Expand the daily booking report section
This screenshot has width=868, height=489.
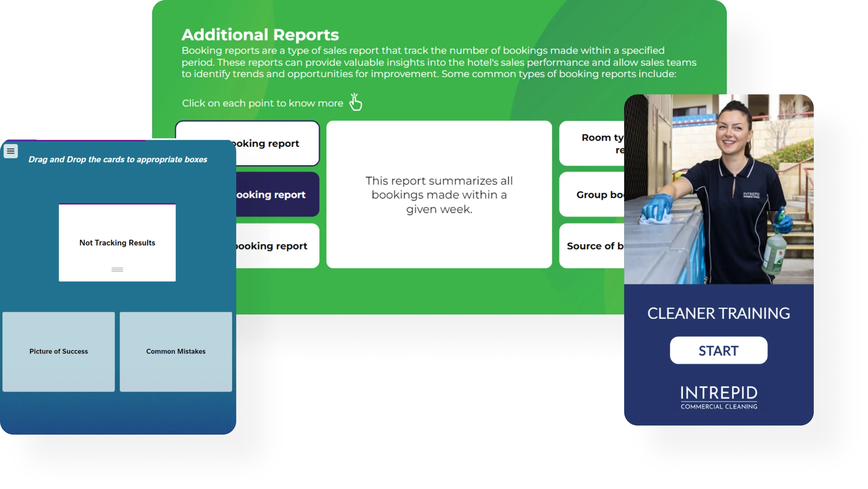click(248, 143)
